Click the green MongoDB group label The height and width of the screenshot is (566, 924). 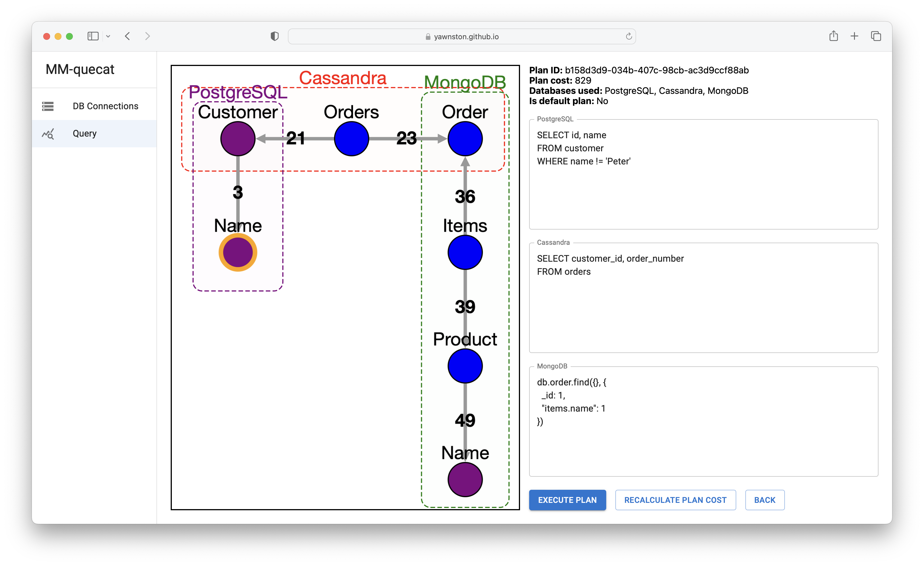[x=465, y=82]
